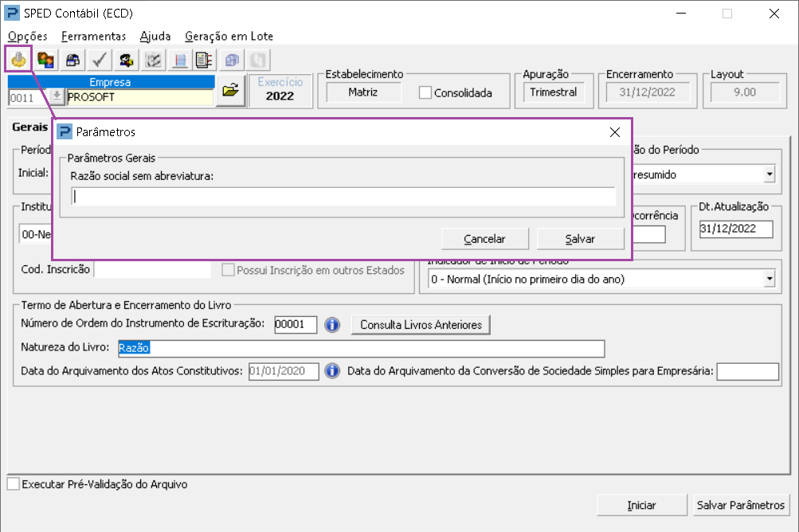Click the document with red lines toolbar icon
The image size is (799, 532).
[x=205, y=60]
